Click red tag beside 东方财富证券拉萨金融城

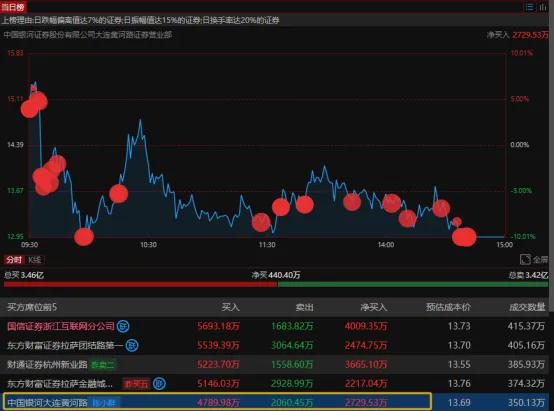coord(136,384)
